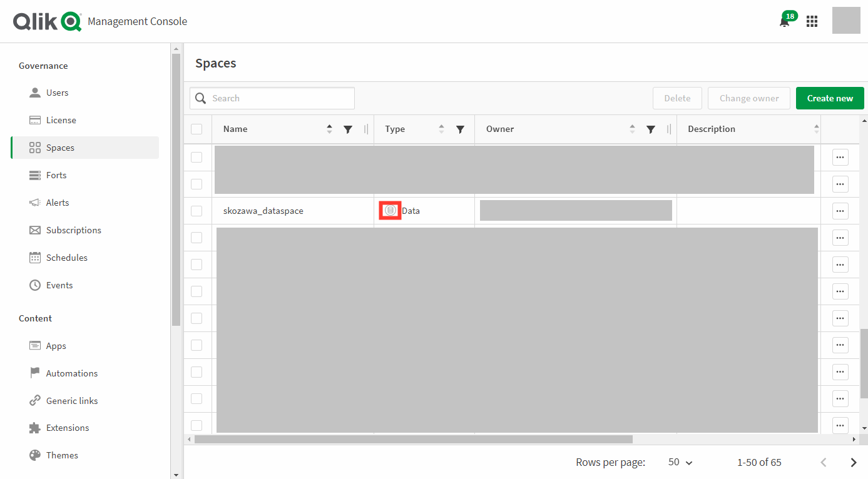Click the Create new button
The image size is (868, 479).
(830, 98)
